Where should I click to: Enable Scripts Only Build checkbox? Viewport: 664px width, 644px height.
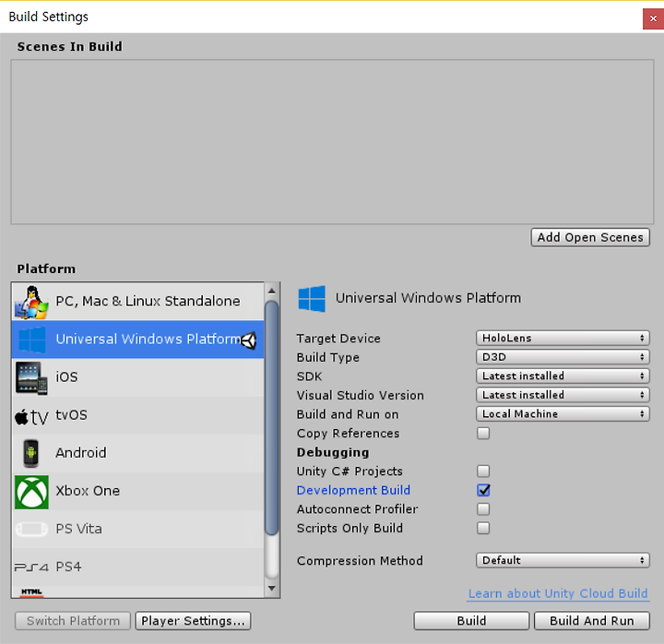tap(483, 528)
